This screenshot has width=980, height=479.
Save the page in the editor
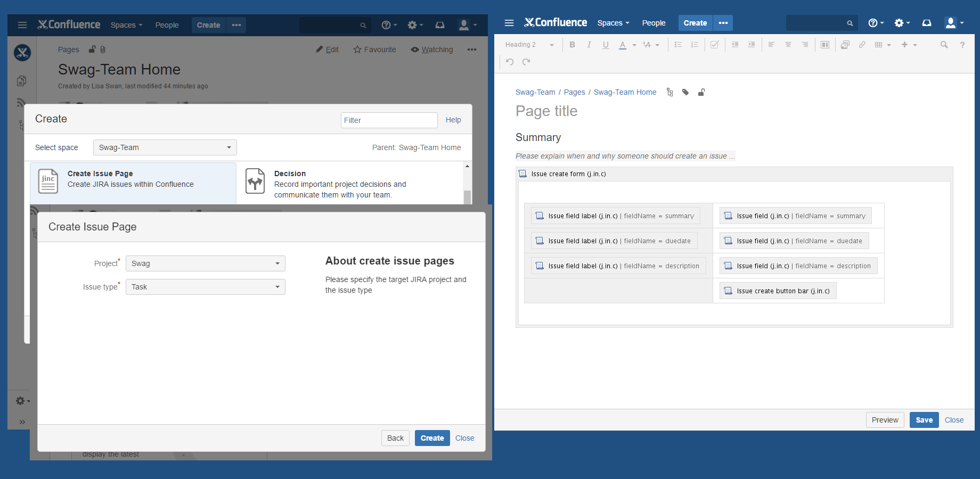click(924, 420)
